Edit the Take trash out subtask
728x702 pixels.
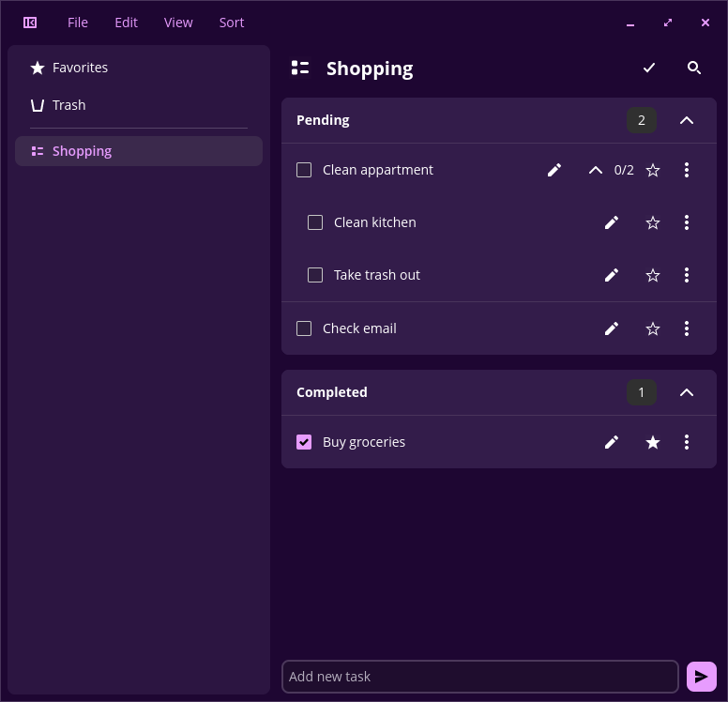[x=612, y=275]
